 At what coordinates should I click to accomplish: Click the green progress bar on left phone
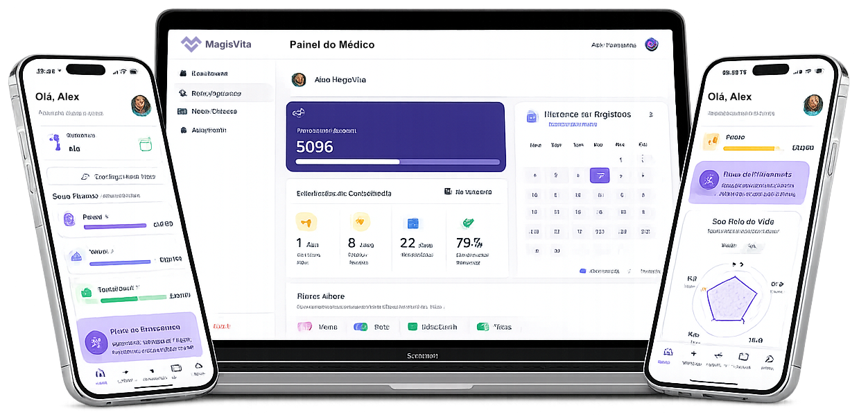tap(134, 298)
